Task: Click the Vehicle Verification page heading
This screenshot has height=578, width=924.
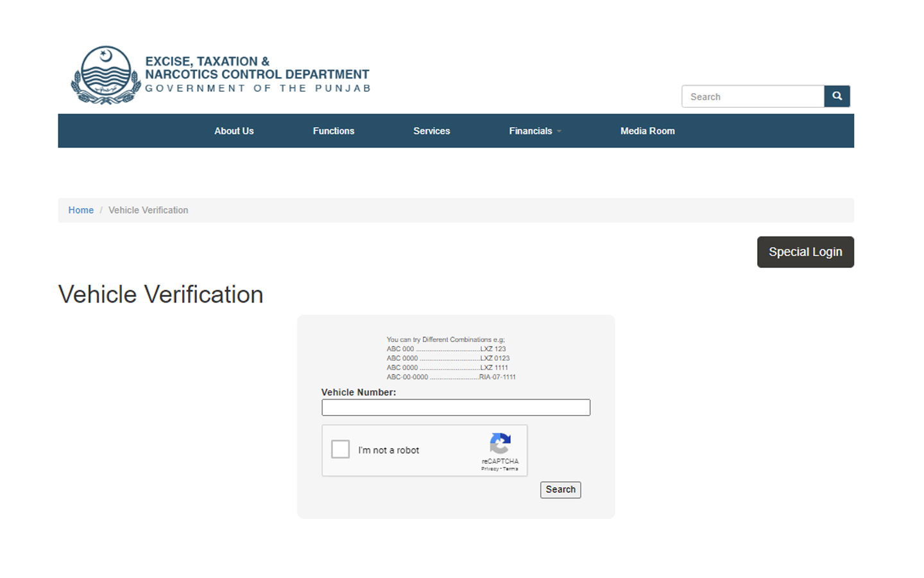Action: coord(160,294)
